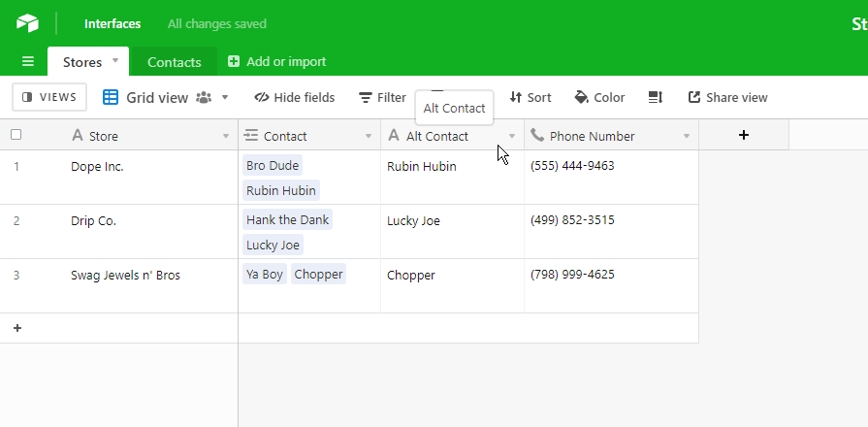
Task: Select Rubin Hubin Alt Contact cell
Action: click(452, 178)
